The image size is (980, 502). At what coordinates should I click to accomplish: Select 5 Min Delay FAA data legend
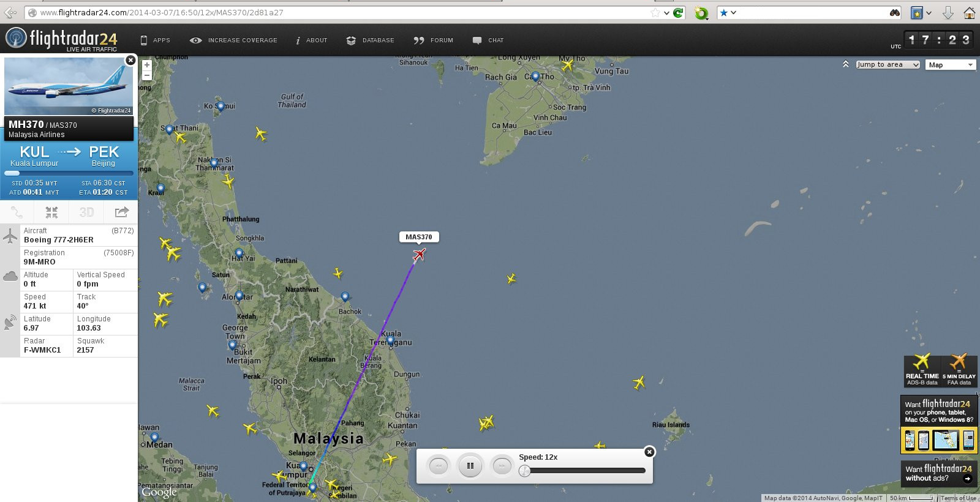click(959, 370)
